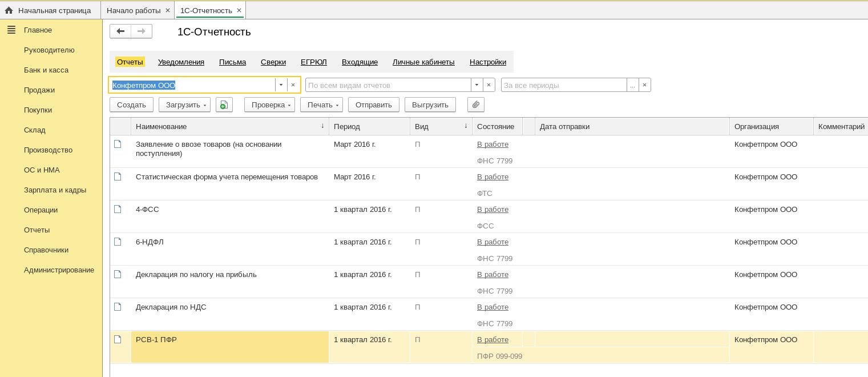Open the ОС и НМА section

(42, 170)
